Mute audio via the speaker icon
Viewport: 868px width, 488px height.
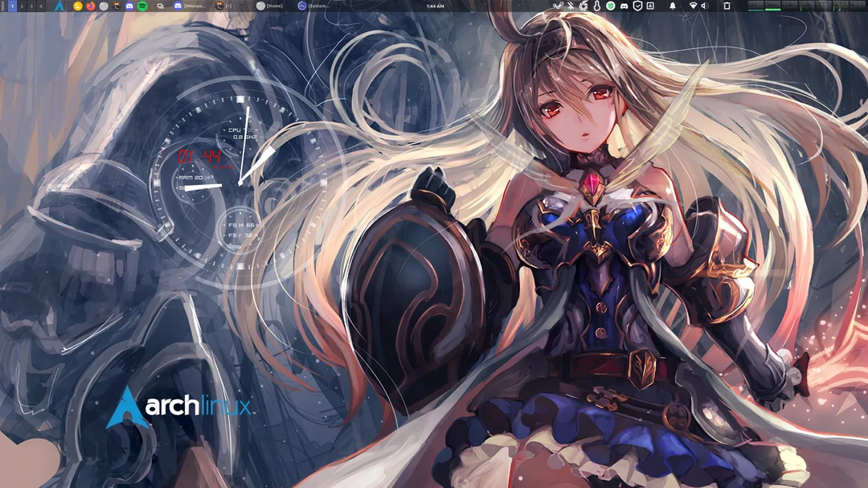coord(706,6)
